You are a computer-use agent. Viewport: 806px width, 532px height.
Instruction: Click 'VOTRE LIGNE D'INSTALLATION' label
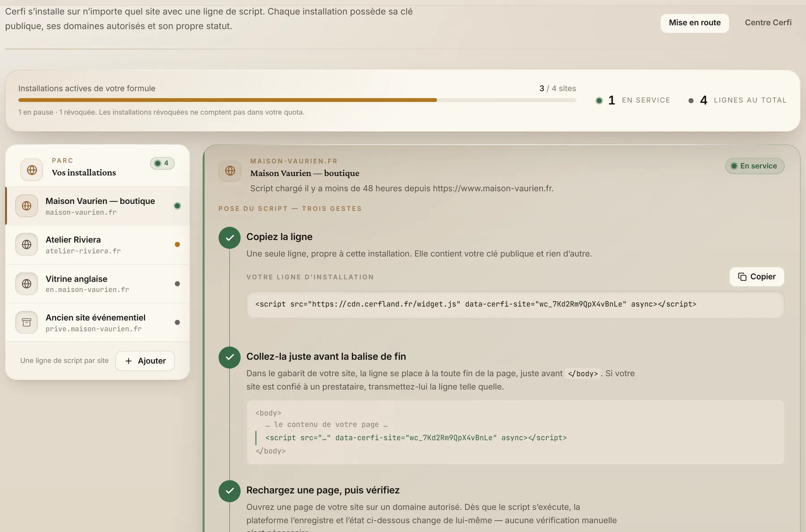click(x=310, y=277)
